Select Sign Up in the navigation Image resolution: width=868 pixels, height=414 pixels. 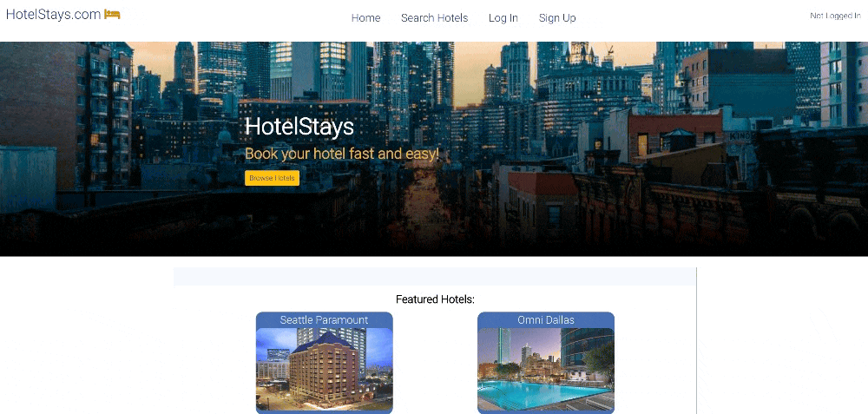point(557,17)
